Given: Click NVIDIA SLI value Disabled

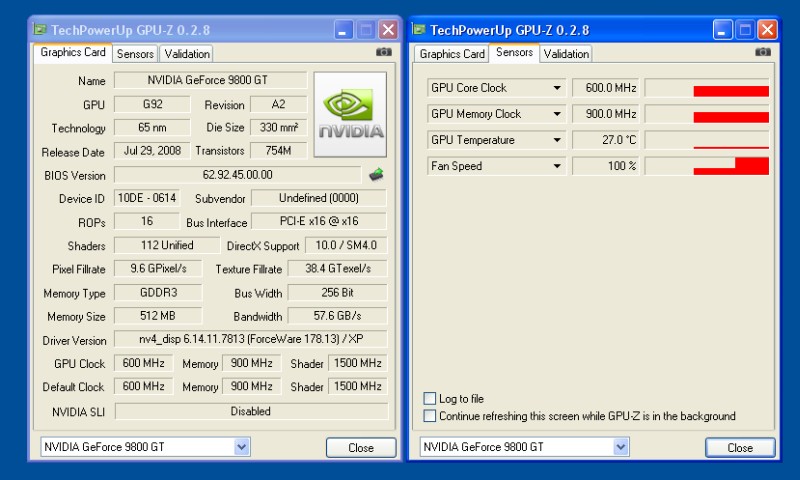Looking at the screenshot, I should pos(251,411).
